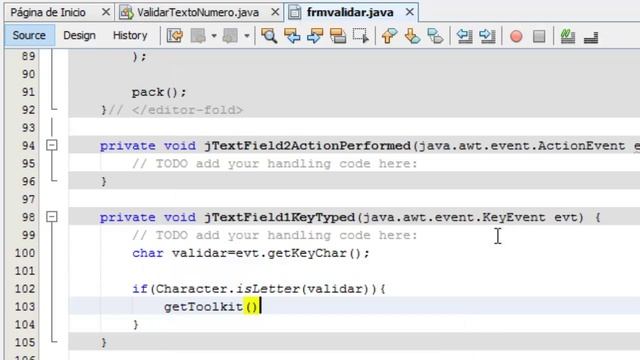640x360 pixels.
Task: Click the Find Selection magnifier icon
Action: point(269,36)
